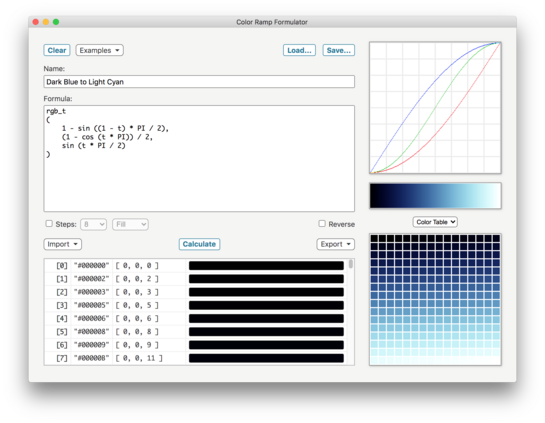The height and width of the screenshot is (423, 545).
Task: Click inside the Formula text area
Action: [x=199, y=158]
